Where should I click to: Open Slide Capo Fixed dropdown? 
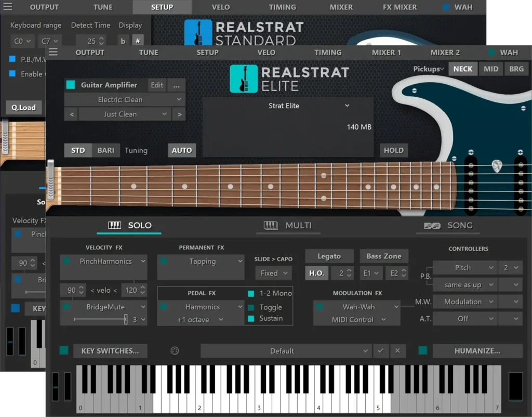273,273
